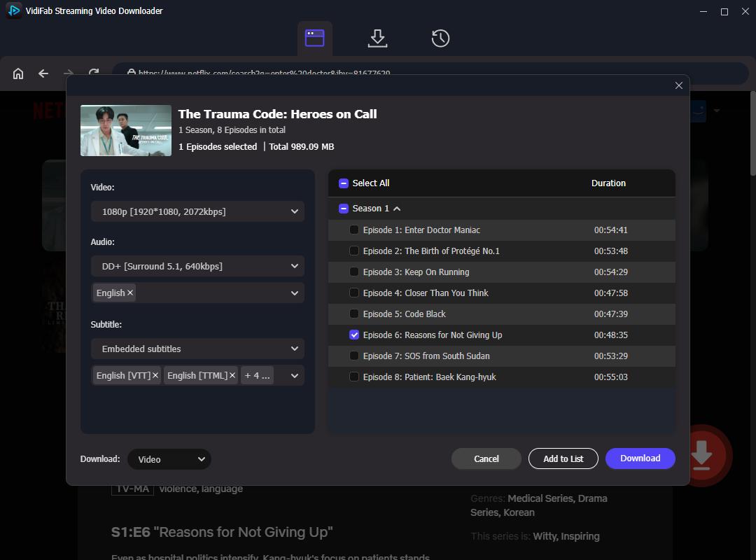Image resolution: width=756 pixels, height=560 pixels.
Task: Close the download settings dialog
Action: click(678, 85)
